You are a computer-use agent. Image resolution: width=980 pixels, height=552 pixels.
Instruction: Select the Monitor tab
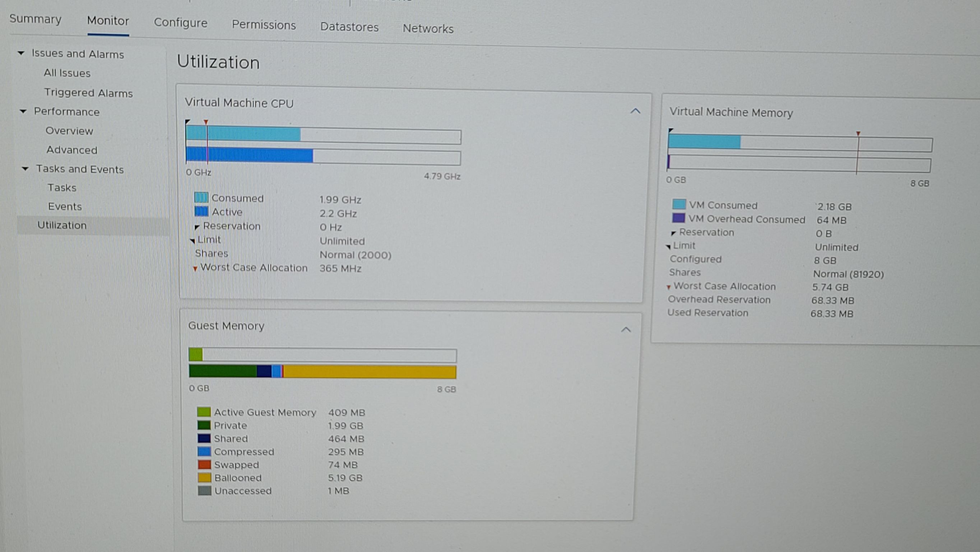click(108, 20)
